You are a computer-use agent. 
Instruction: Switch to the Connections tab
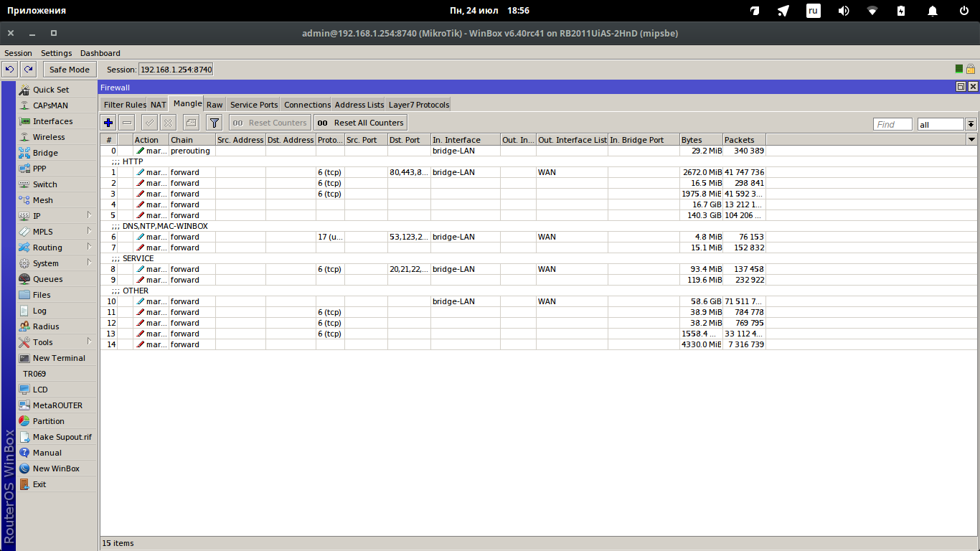307,105
